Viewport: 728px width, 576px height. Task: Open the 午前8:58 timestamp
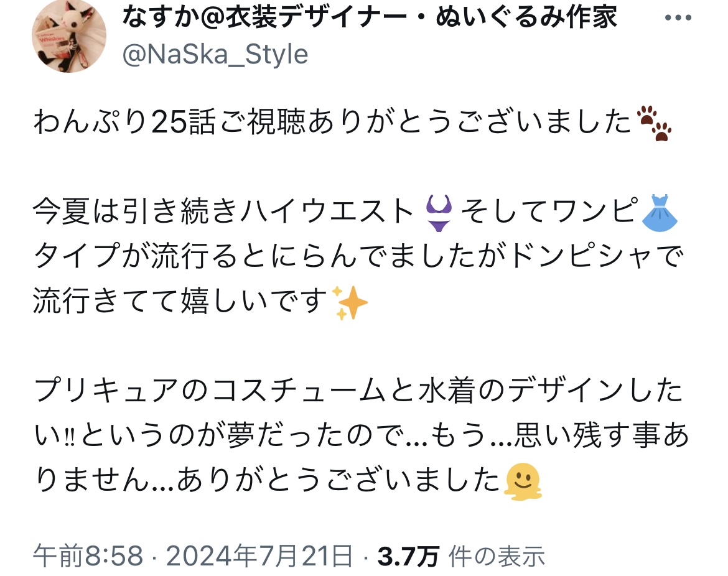click(x=88, y=555)
